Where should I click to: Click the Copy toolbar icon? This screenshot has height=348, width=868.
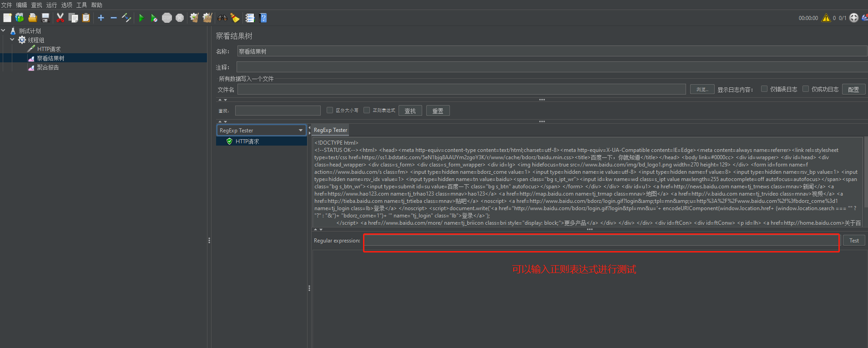73,18
